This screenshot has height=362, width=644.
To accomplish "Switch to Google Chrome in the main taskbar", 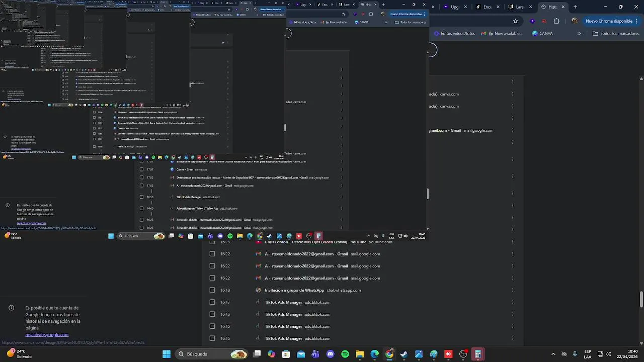I will pyautogui.click(x=389, y=354).
